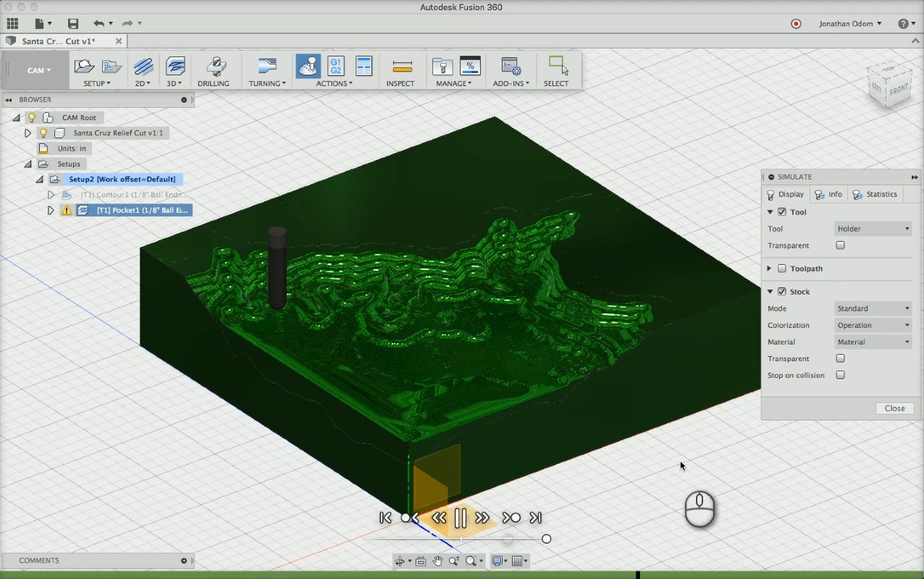This screenshot has height=579, width=924.
Task: Select the Display tab
Action: coord(785,194)
